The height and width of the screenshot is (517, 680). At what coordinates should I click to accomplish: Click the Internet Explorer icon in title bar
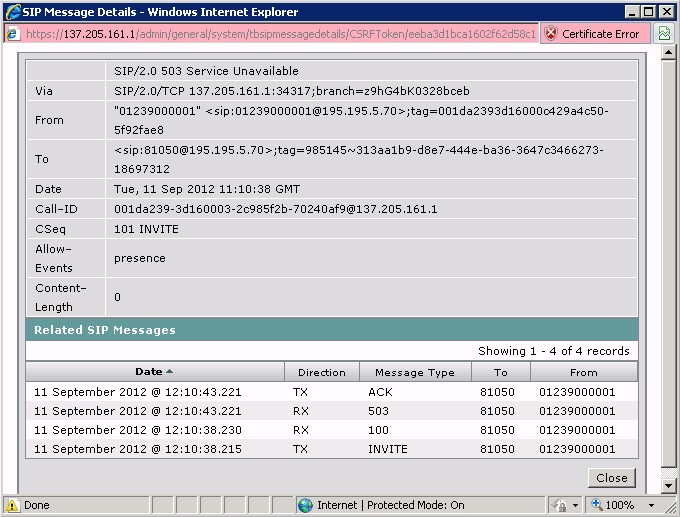point(13,12)
